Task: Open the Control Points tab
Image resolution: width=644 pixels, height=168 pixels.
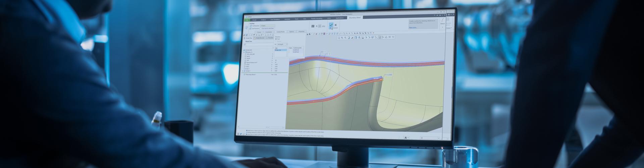Action: point(280,32)
